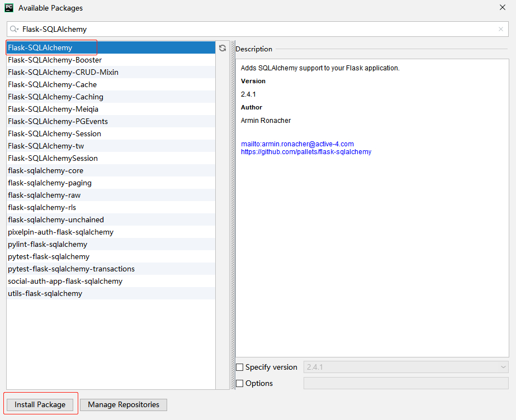The height and width of the screenshot is (420, 516).
Task: Select utils-flask-sqlalchemy package
Action: (x=111, y=293)
